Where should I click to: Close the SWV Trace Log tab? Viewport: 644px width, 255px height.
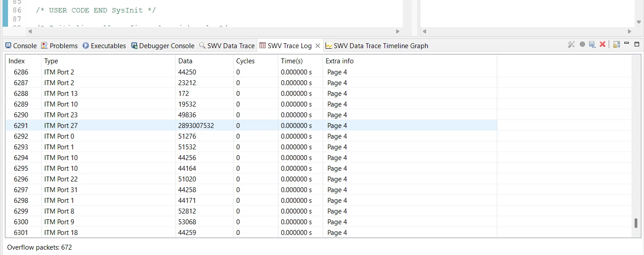pos(318,45)
